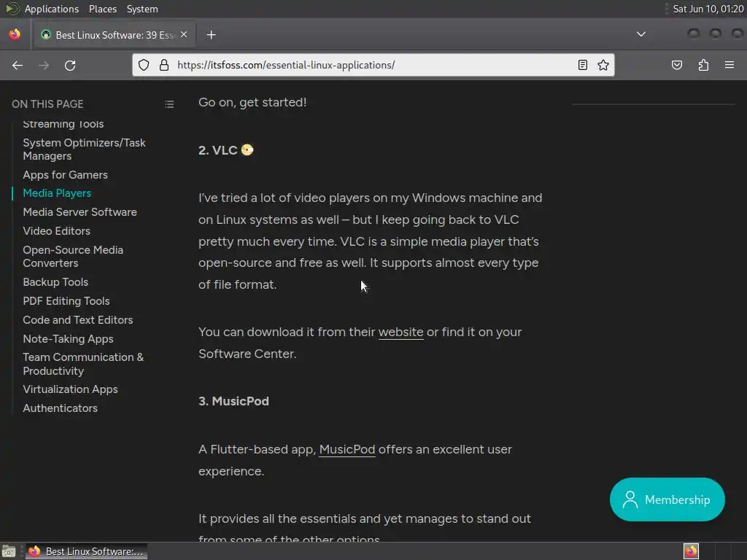Open the panel clock showing Sat Jun 10
Viewport: 747px width, 560px height.
(708, 9)
